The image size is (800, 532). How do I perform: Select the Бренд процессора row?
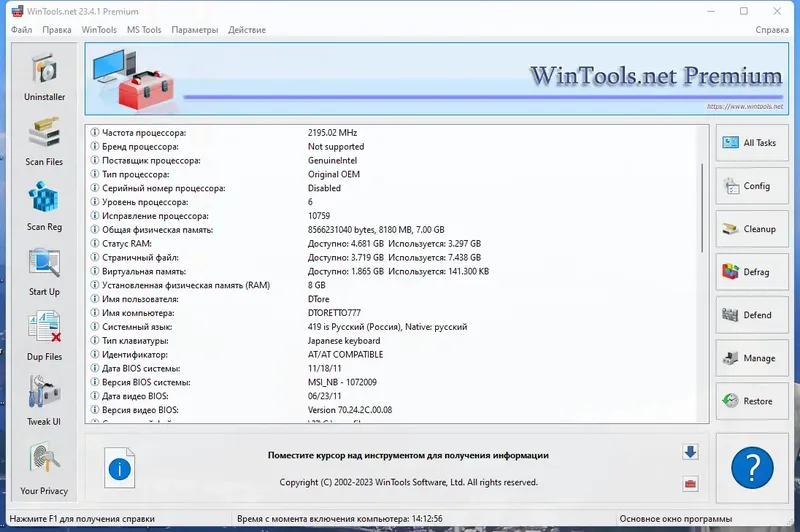pyautogui.click(x=392, y=146)
